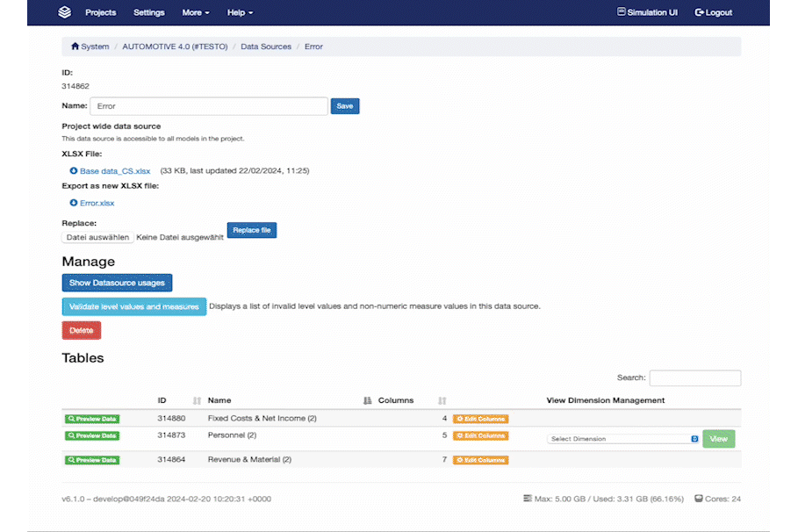Viewport: 798px width, 532px height.
Task: Click the stacked layers logo icon
Action: point(64,12)
